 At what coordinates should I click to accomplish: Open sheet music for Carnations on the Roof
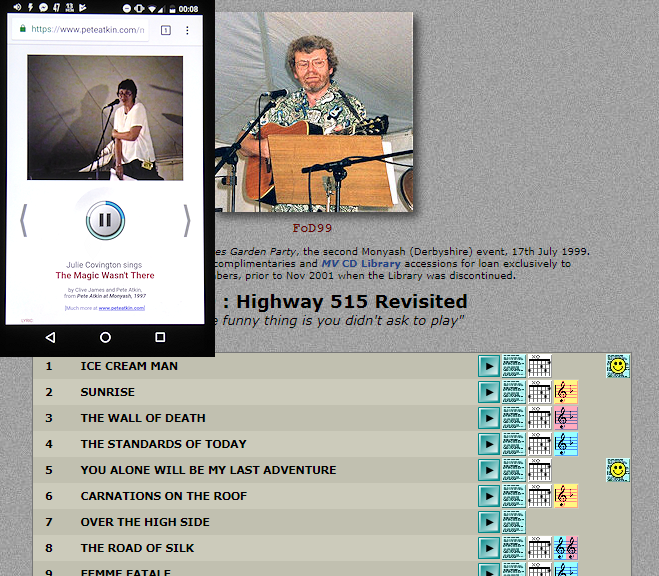click(566, 496)
